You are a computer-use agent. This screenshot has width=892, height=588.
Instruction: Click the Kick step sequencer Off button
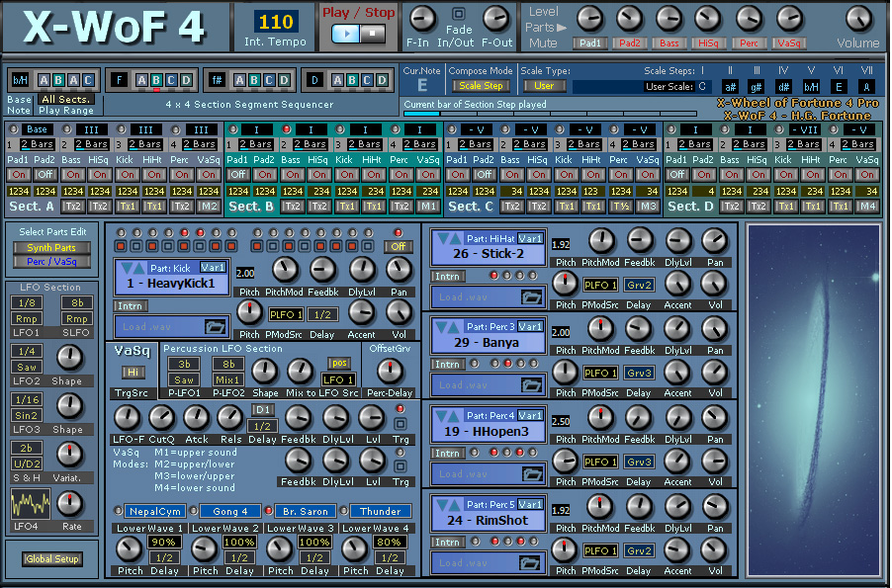399,246
